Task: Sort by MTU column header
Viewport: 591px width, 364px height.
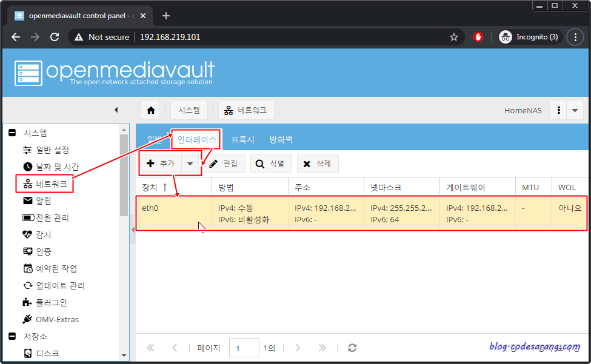Action: coord(533,187)
